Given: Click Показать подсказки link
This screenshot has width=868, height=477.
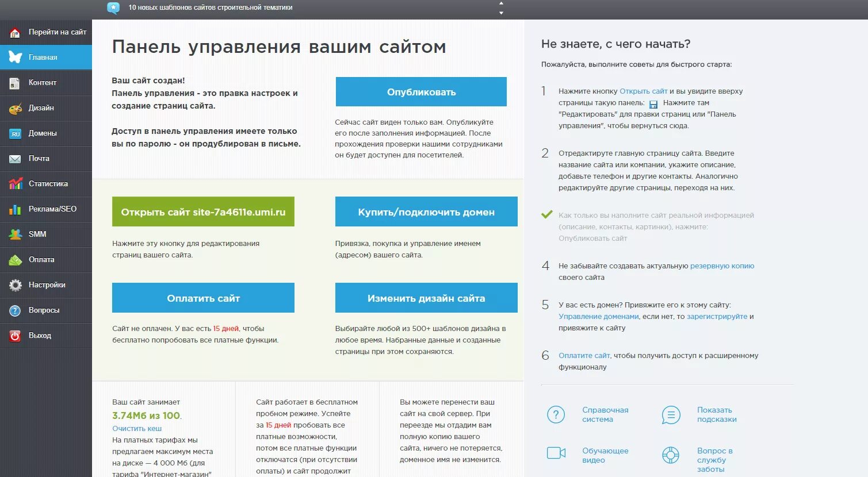Looking at the screenshot, I should (717, 414).
